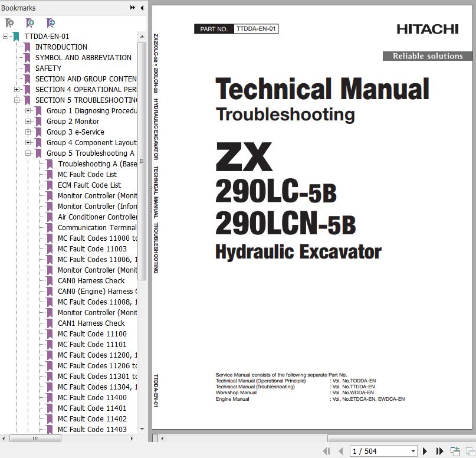476x458 pixels.
Task: Open the page number dropdown
Action: pyautogui.click(x=413, y=452)
